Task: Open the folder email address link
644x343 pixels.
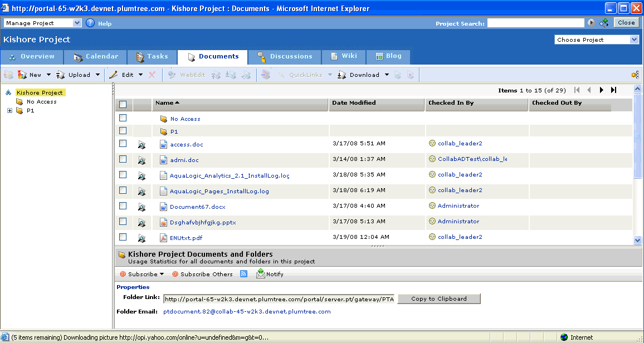Action: coord(247,311)
